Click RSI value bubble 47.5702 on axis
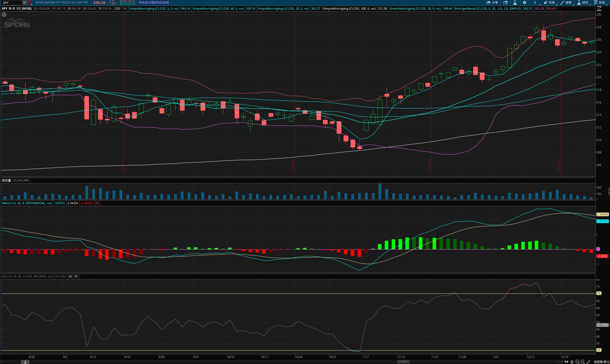610x364 pixels. coord(603,325)
